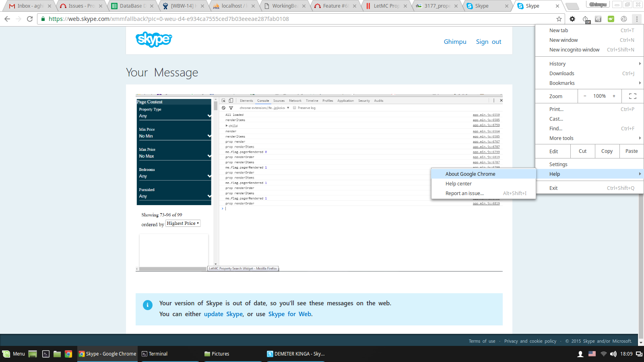Click the user icon in system tray
The width and height of the screenshot is (644, 362).
pyautogui.click(x=580, y=354)
